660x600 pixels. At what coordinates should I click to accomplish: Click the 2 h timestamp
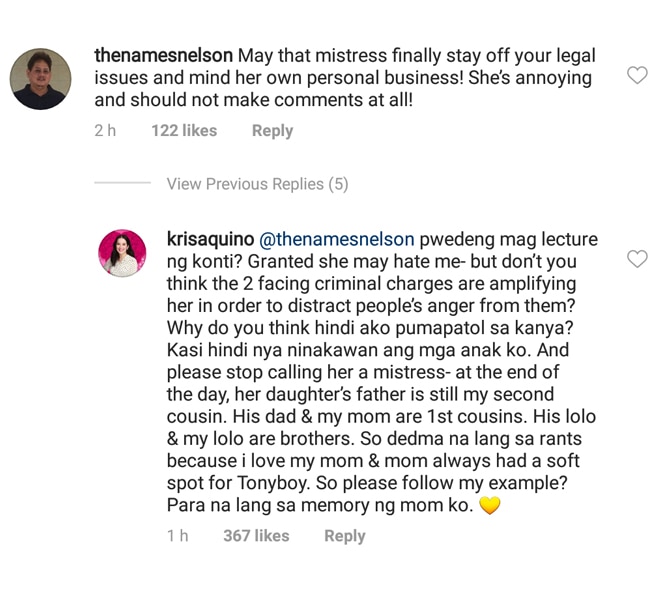click(105, 131)
